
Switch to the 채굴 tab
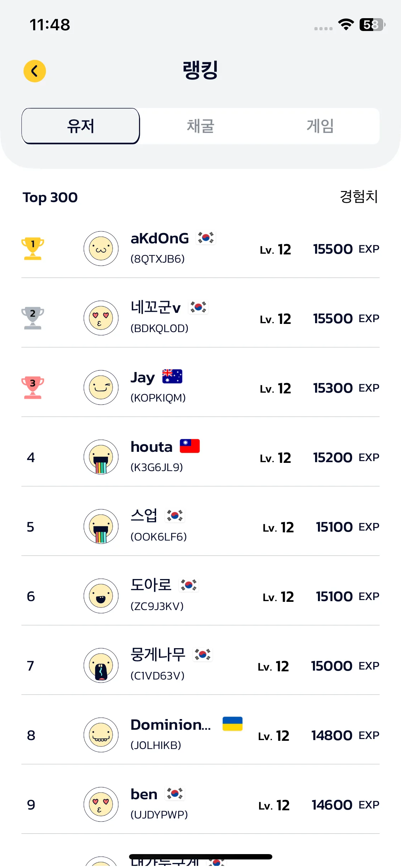(200, 126)
